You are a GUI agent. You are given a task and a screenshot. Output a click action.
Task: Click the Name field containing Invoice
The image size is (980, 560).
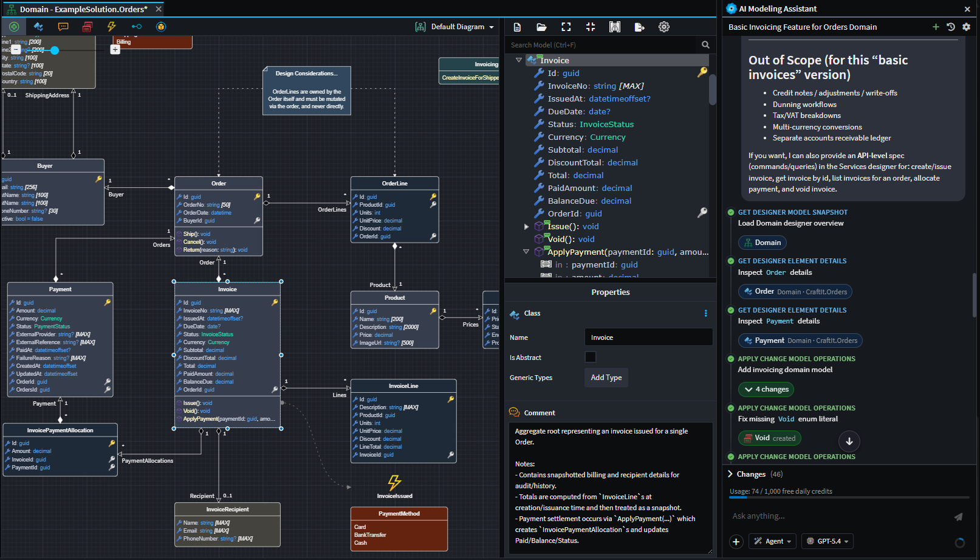coord(648,337)
